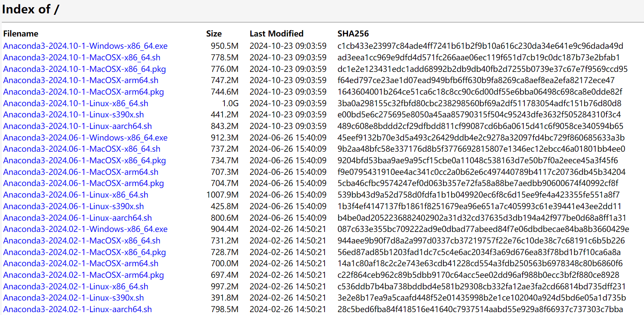Click SHA256 hash starting with 1b3f4ef4
644x315 pixels.
[480, 206]
